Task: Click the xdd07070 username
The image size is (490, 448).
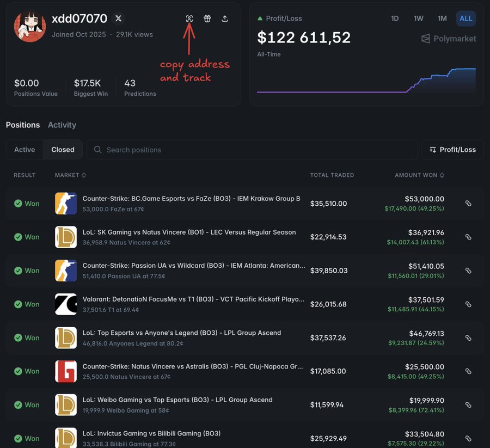Action: [x=79, y=19]
